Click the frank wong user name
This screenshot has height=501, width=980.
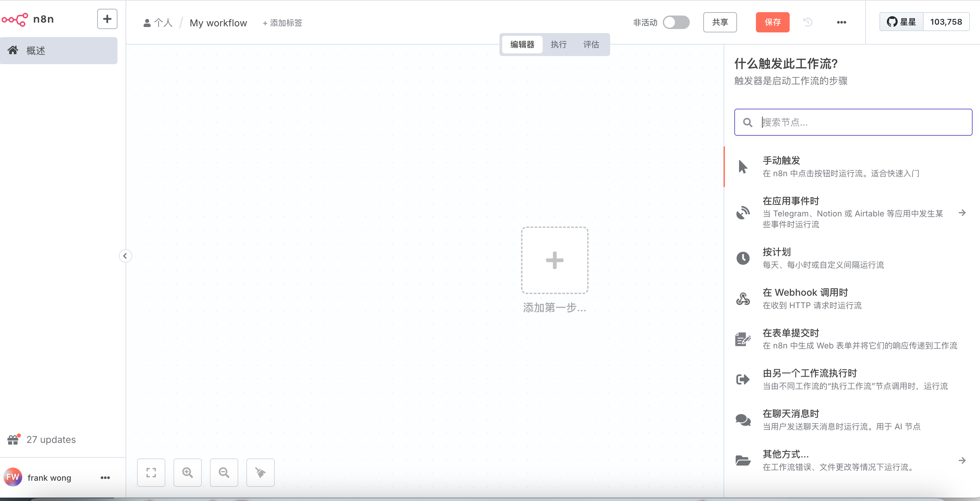pyautogui.click(x=50, y=478)
